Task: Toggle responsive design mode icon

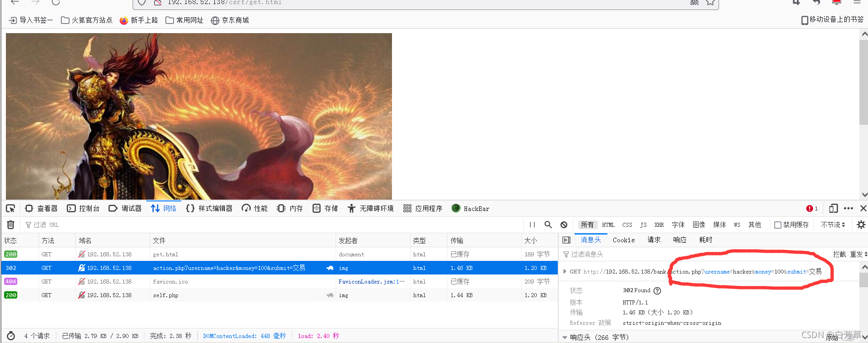Action: pyautogui.click(x=833, y=208)
